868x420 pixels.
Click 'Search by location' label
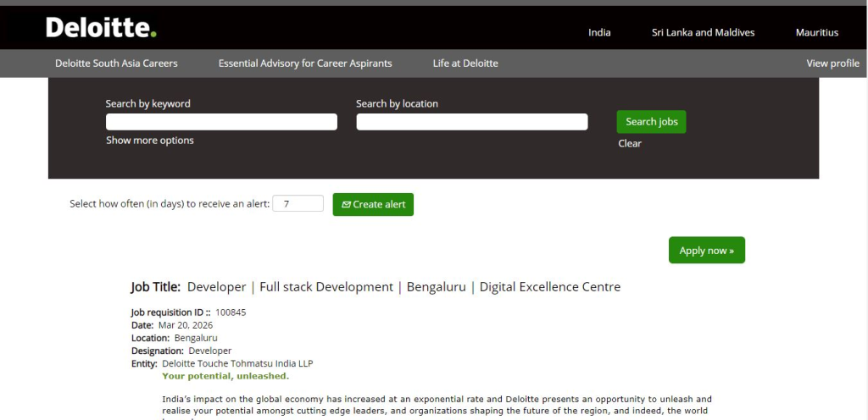397,104
